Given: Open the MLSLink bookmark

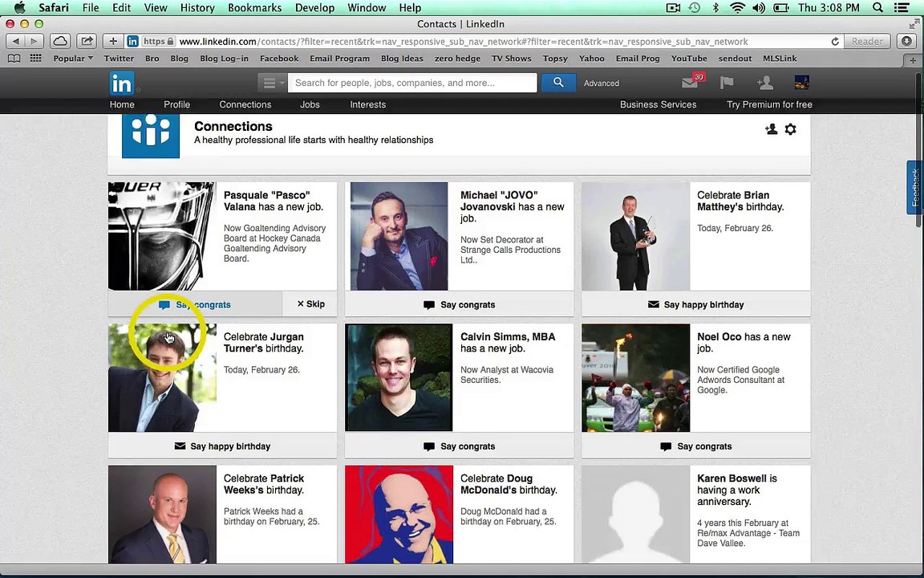Looking at the screenshot, I should pyautogui.click(x=780, y=59).
